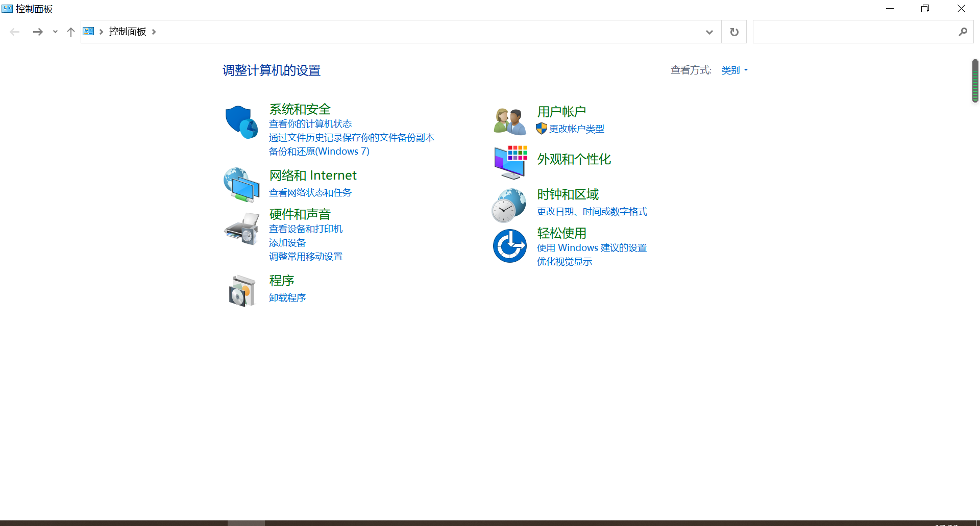This screenshot has height=526, width=980.
Task: Expand the 类别 view-by dropdown
Action: click(734, 70)
